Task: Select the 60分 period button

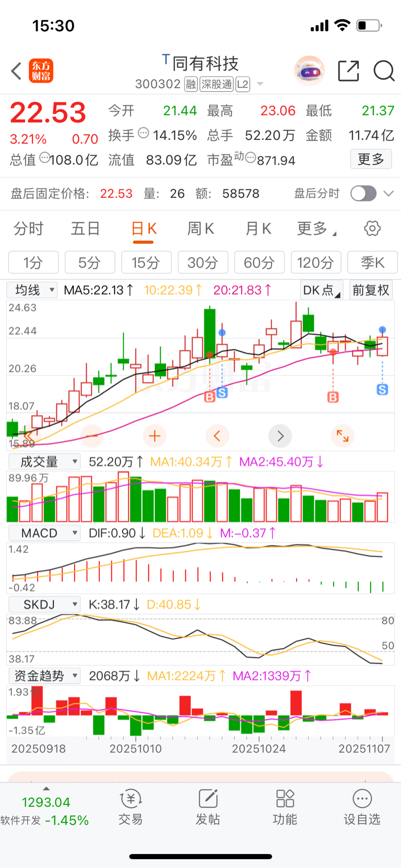Action: (260, 262)
